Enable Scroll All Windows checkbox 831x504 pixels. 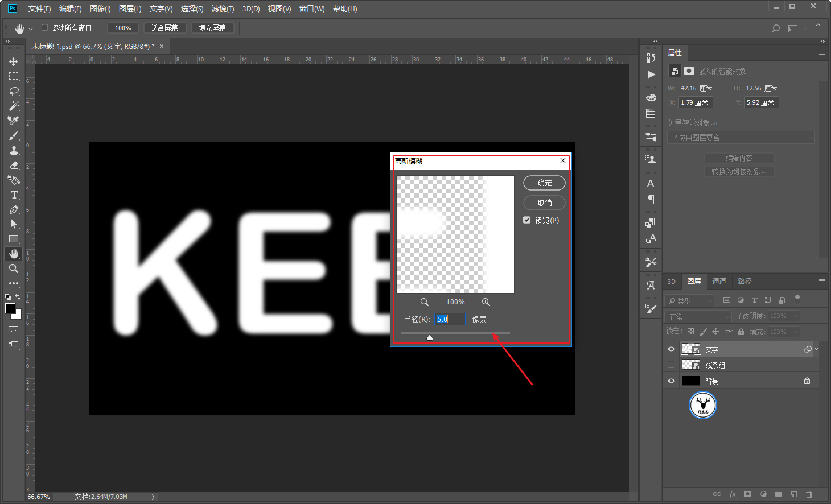[x=45, y=27]
